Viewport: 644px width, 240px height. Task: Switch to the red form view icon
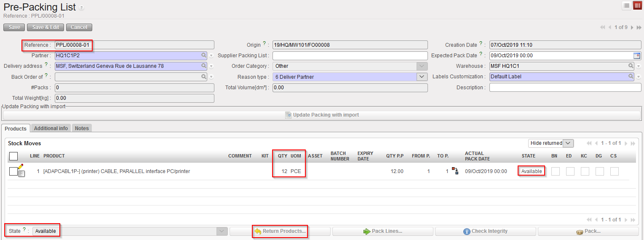(x=637, y=5)
